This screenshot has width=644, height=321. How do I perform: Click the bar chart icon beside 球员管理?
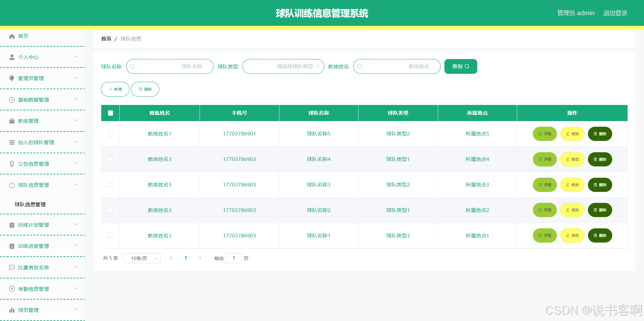coord(12,310)
